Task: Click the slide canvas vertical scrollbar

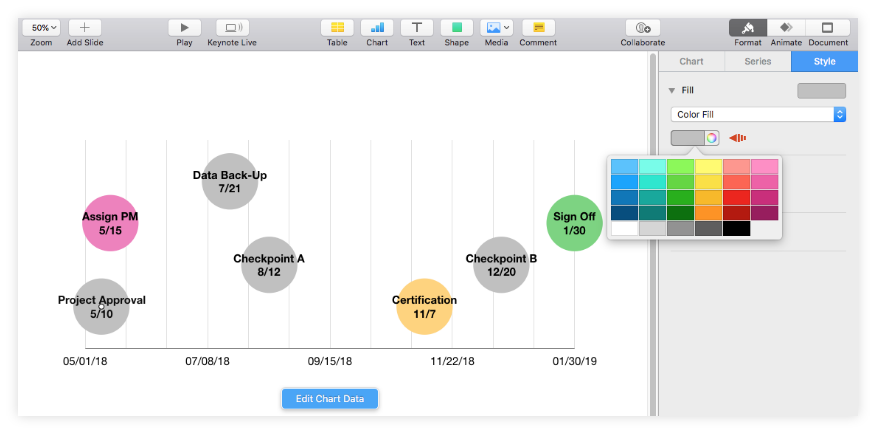Action: (x=652, y=233)
